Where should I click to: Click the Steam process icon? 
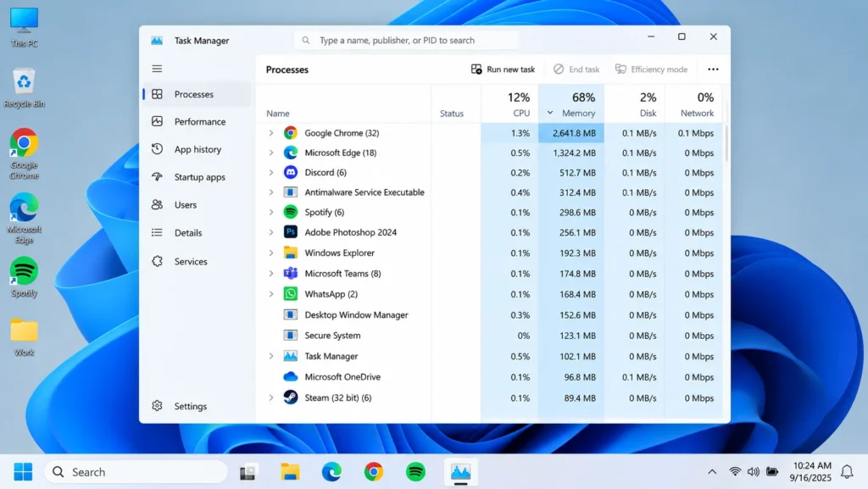291,397
